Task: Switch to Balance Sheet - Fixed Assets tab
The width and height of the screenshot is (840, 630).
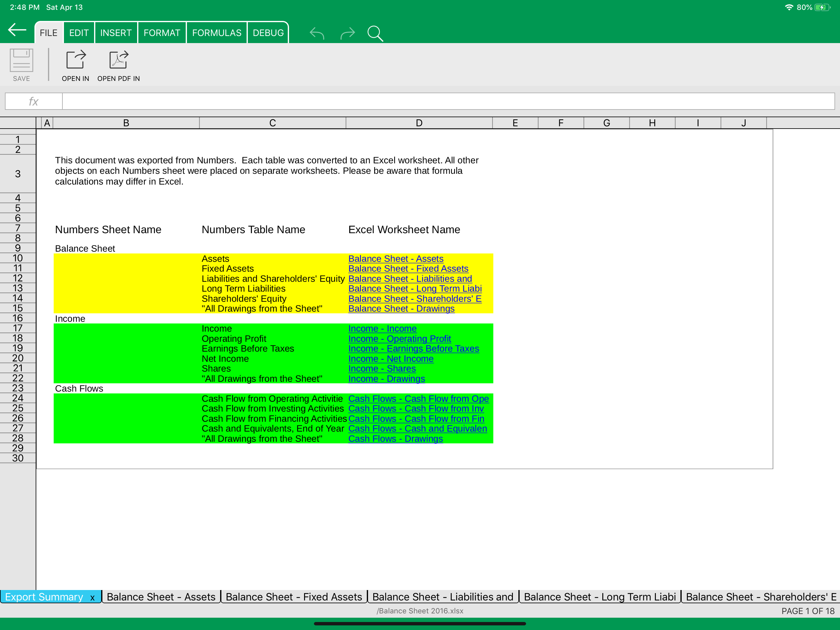Action: (x=294, y=597)
